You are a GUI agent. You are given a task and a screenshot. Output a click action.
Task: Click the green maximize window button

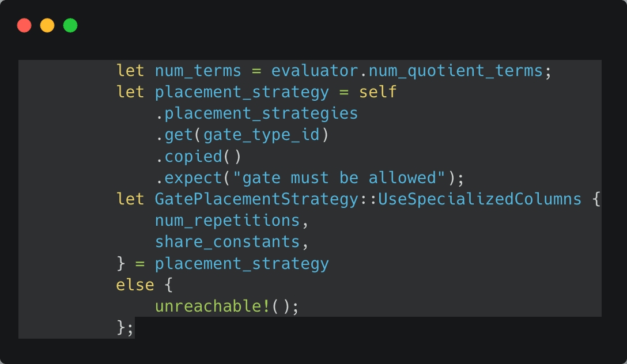[x=70, y=25]
